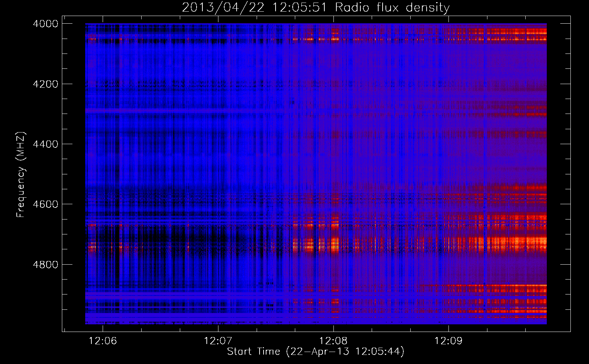Click the 12:09 time axis label
The height and width of the screenshot is (364, 589).
point(448,341)
